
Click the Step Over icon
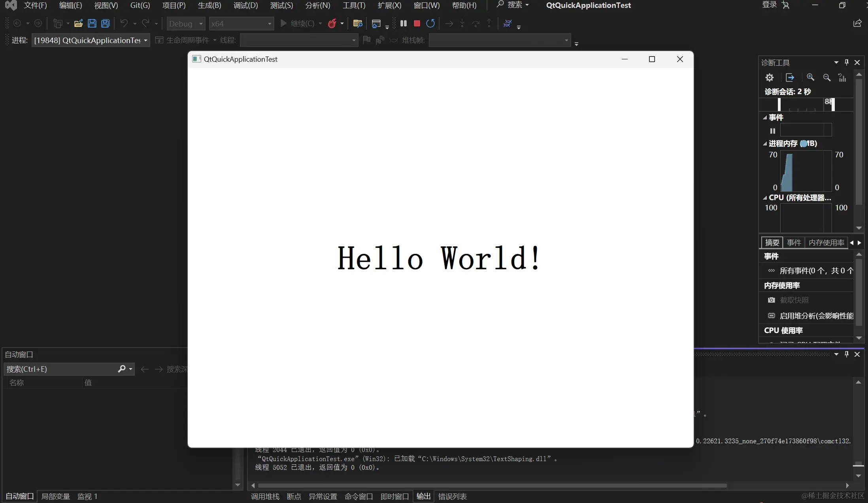[476, 23]
